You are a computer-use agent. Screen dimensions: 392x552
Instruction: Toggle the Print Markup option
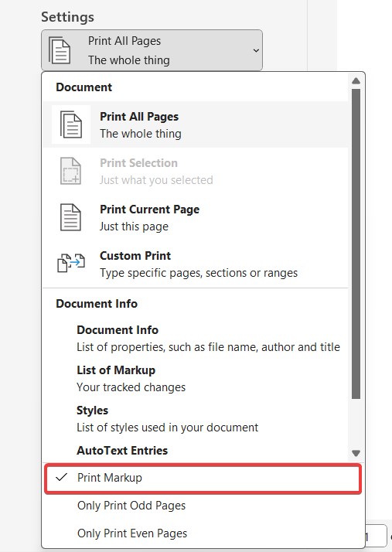pos(203,478)
